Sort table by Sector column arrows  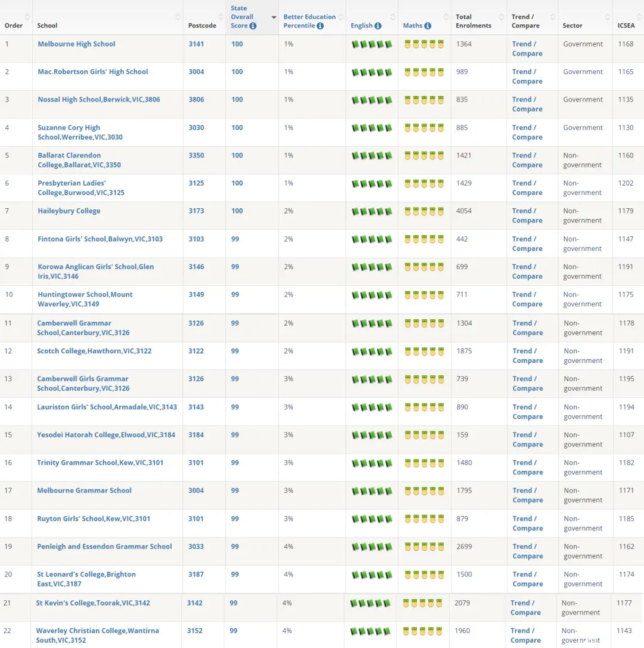(607, 17)
